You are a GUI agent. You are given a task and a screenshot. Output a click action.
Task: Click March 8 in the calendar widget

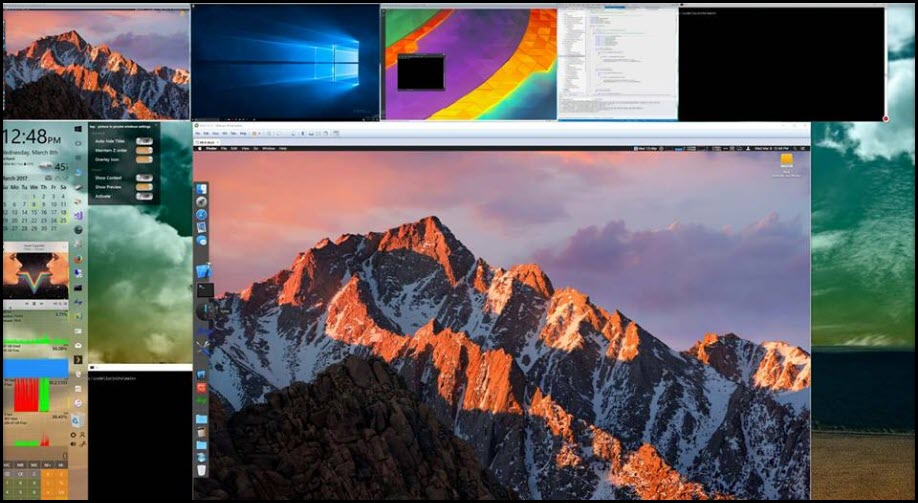tap(34, 204)
